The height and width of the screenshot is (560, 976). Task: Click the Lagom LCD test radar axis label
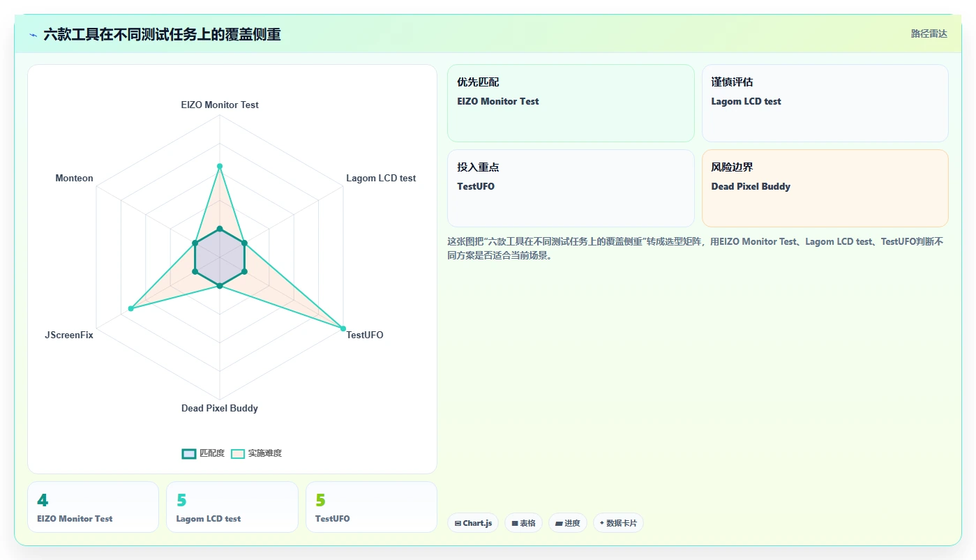pyautogui.click(x=381, y=178)
